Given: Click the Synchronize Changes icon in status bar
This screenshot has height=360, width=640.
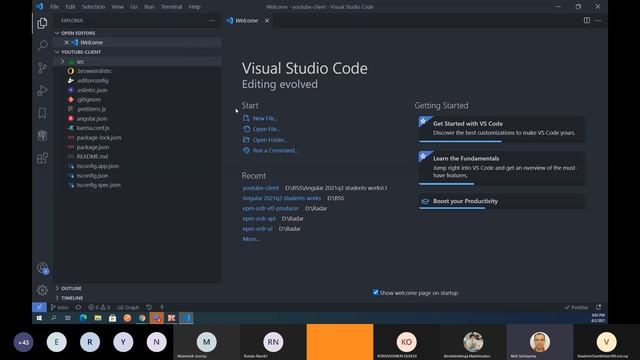Looking at the screenshot, I should point(78,307).
